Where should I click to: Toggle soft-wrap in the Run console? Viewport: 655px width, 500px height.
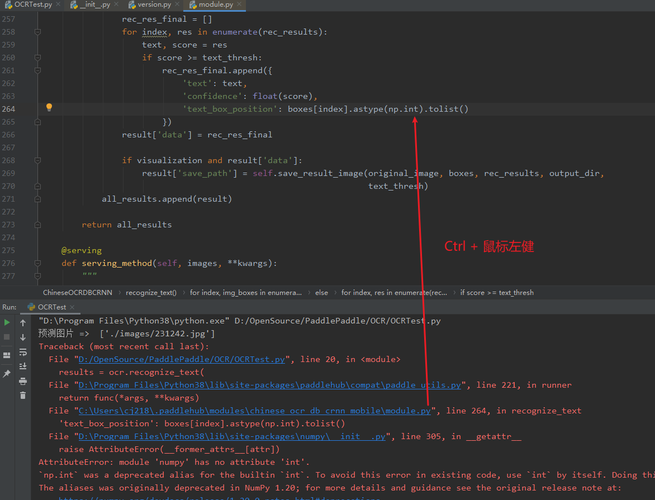click(x=23, y=352)
